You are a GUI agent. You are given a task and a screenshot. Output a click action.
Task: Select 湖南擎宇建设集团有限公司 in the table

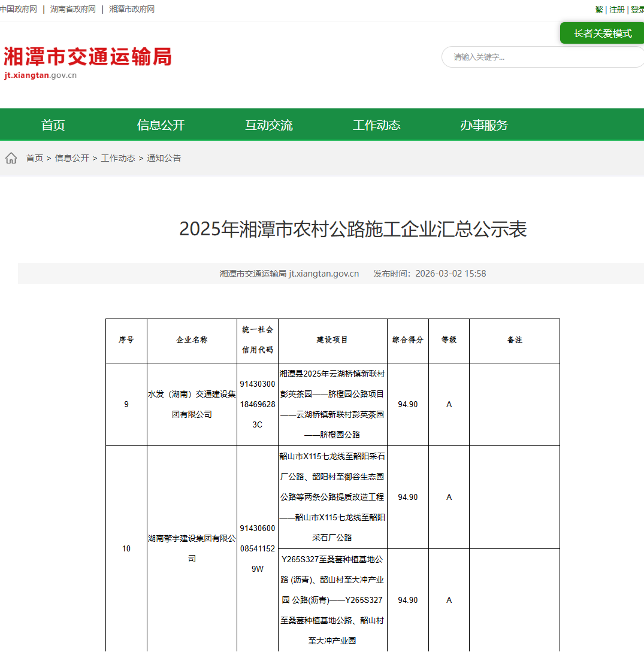click(x=191, y=548)
